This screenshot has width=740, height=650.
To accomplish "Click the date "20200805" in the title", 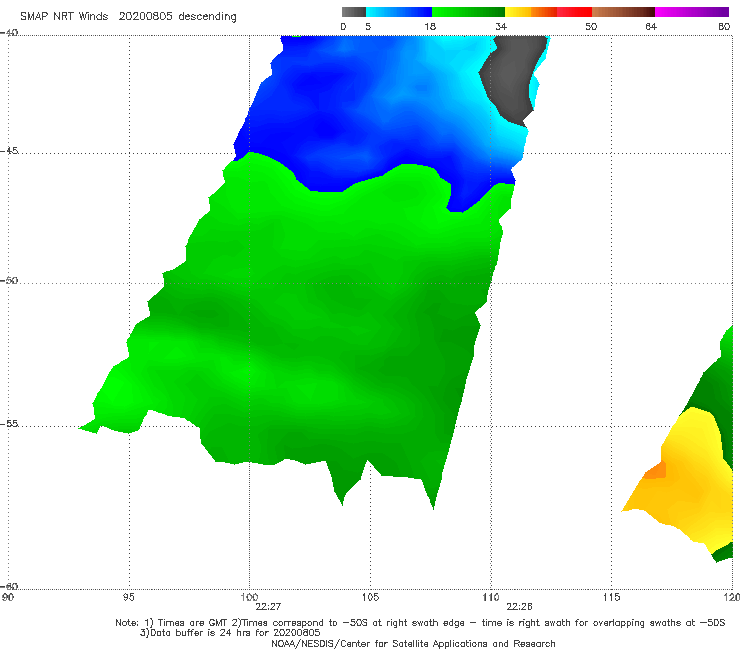I will pos(145,17).
